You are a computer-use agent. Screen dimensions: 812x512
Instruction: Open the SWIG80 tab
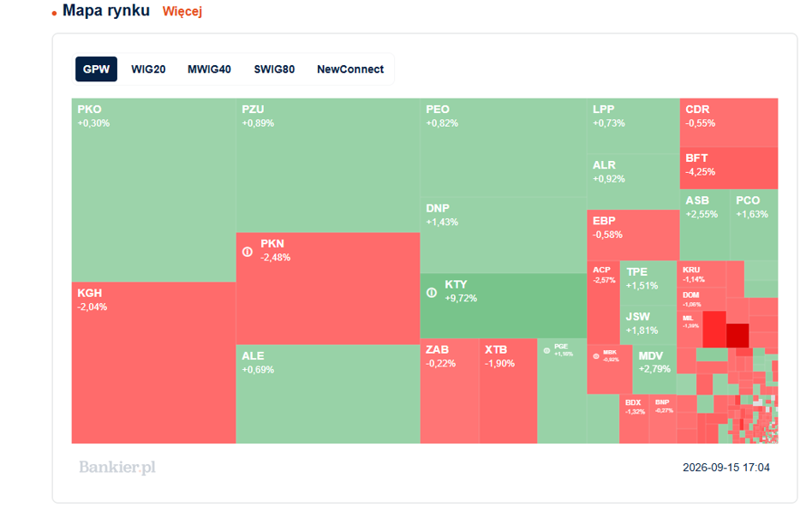click(x=274, y=69)
